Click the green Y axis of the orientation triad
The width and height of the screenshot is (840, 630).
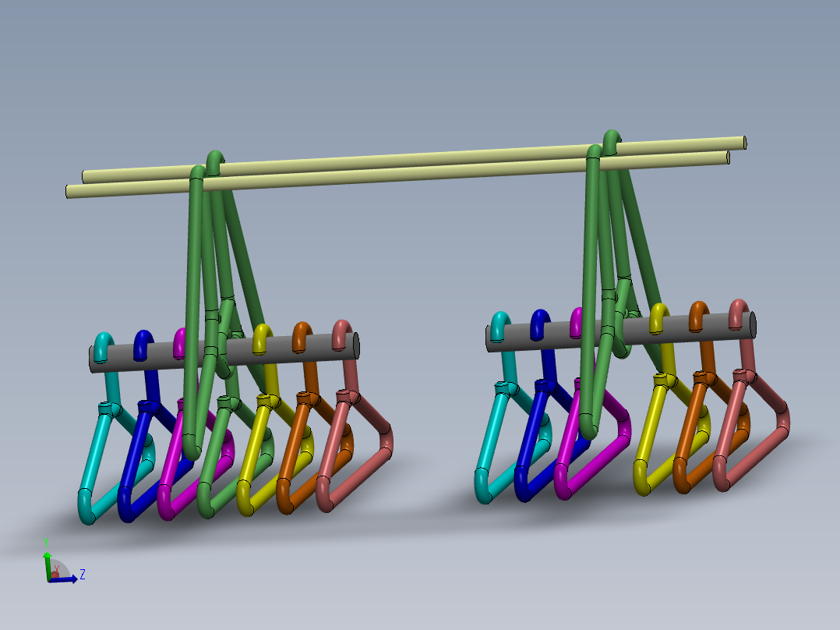47,565
